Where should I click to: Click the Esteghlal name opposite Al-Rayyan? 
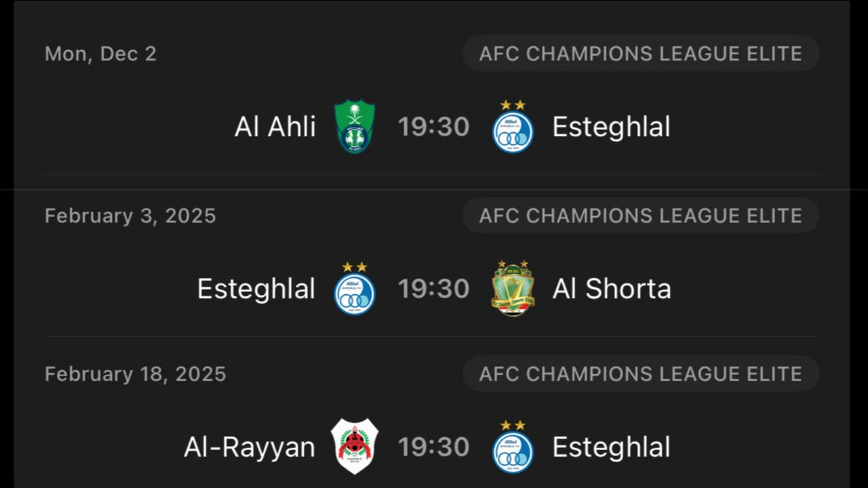click(x=611, y=447)
